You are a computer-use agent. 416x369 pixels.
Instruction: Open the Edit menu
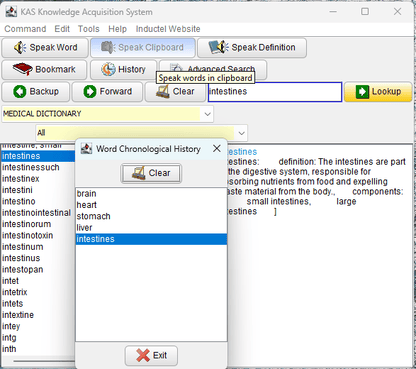coord(62,29)
